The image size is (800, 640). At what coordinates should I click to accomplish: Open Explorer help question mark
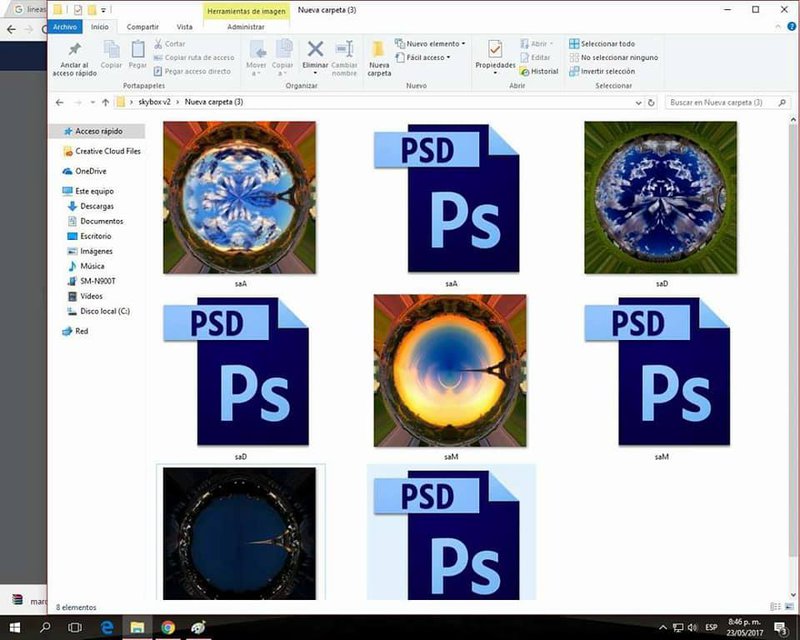tap(791, 27)
